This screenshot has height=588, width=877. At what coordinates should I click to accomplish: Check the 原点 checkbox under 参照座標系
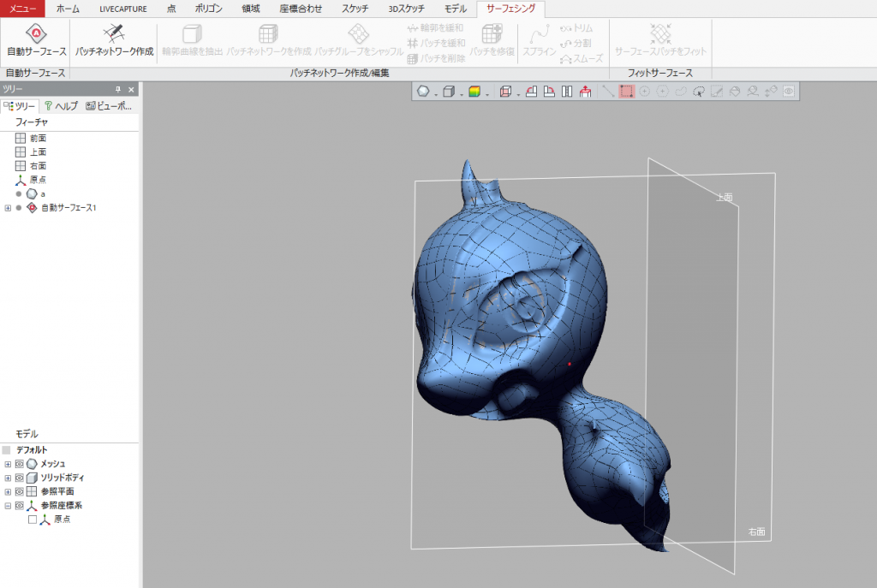33,520
